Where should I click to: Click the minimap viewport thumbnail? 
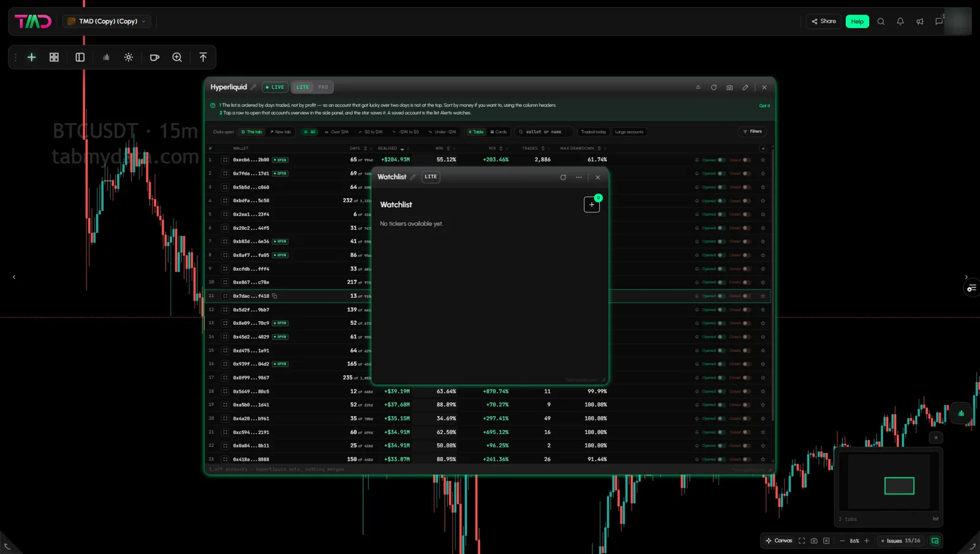[899, 486]
